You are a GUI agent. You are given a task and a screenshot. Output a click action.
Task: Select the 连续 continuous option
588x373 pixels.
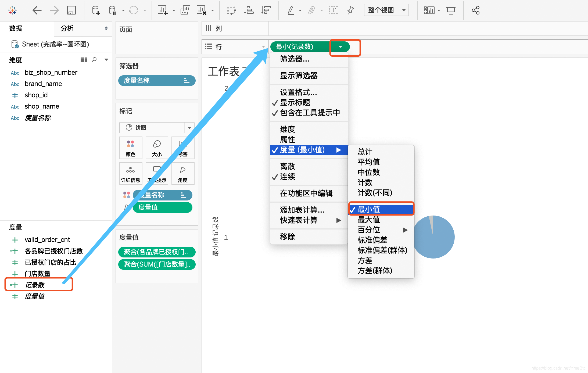309,177
